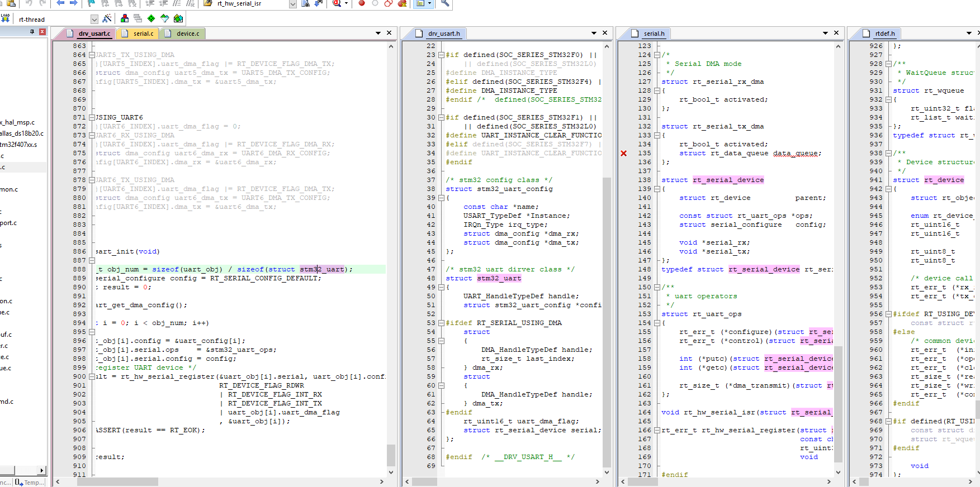Switch to the serial.c tab
Screen dimensions: 980x487
pos(138,34)
